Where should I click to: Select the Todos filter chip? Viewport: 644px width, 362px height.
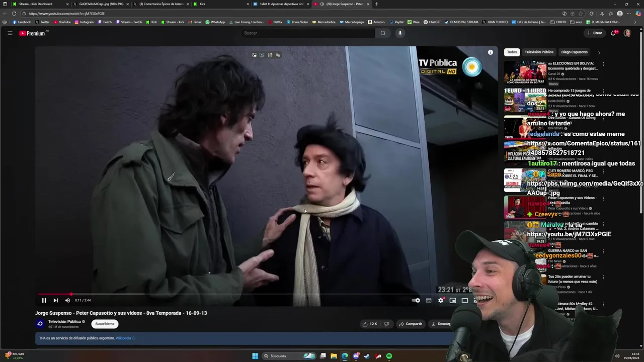(512, 52)
